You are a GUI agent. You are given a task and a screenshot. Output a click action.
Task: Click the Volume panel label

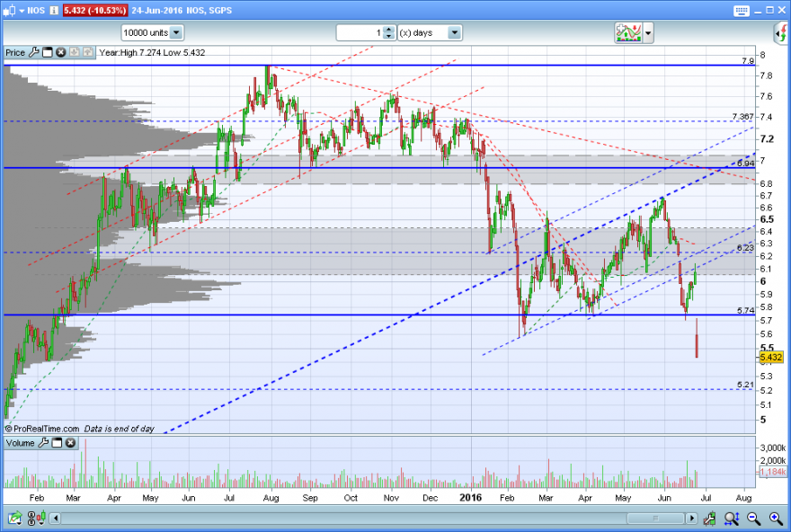(20, 443)
